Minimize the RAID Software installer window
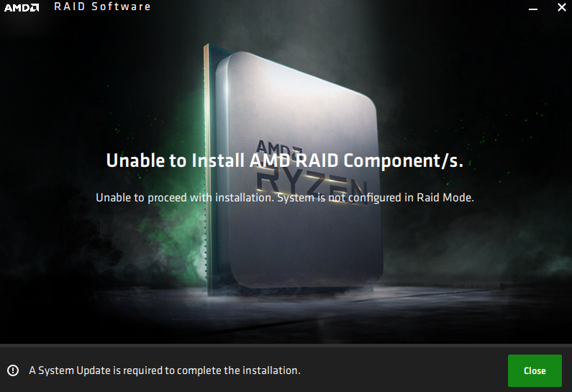Screen dimensions: 572x392 533,9
